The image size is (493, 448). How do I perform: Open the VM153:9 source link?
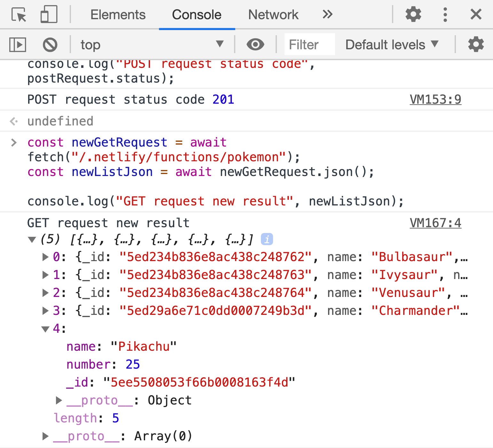tap(435, 100)
